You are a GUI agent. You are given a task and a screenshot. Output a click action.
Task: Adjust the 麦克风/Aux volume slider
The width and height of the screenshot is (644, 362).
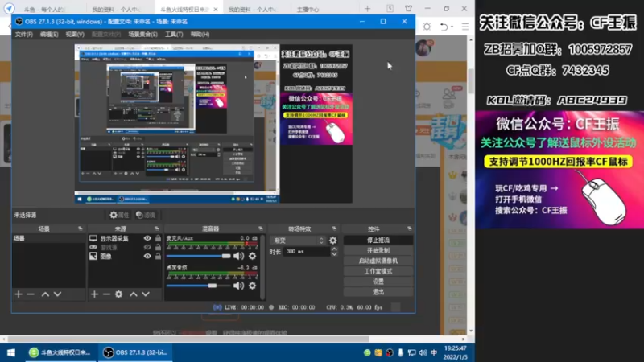coord(199,256)
